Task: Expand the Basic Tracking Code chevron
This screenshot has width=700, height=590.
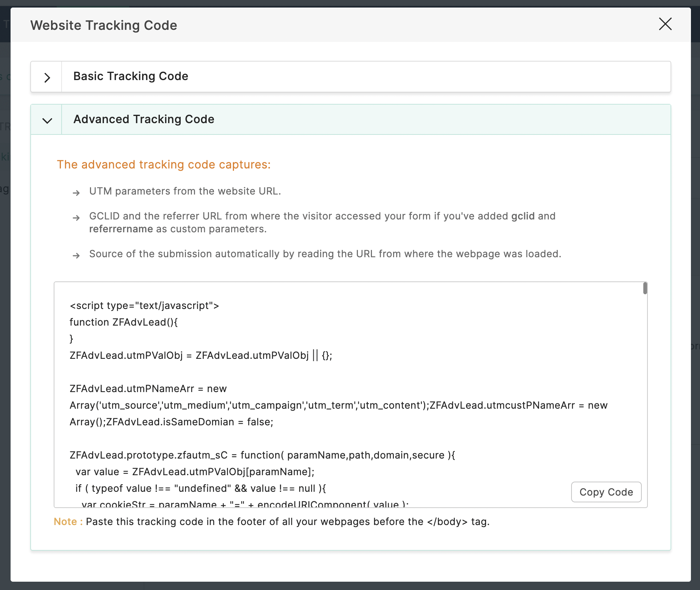Action: [47, 77]
